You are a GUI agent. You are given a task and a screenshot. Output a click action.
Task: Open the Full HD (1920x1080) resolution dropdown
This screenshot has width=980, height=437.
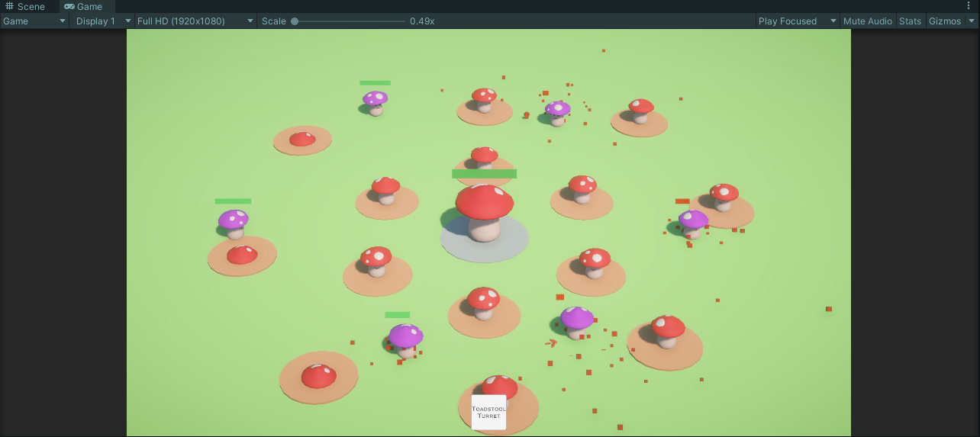pyautogui.click(x=195, y=21)
